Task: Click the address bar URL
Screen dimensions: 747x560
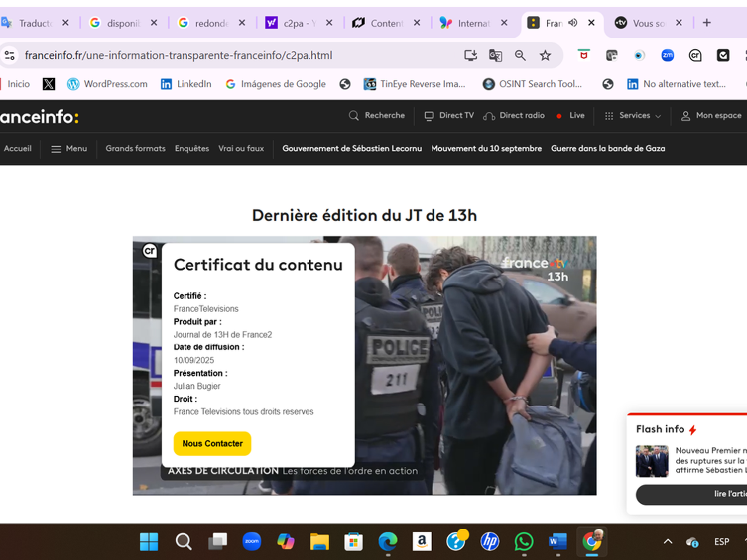Action: [178, 55]
